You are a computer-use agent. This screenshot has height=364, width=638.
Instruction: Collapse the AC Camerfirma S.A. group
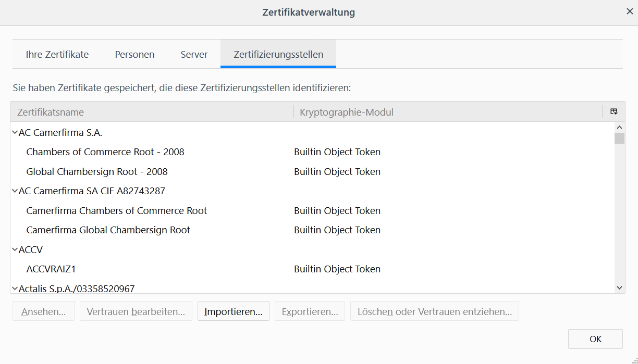15,132
